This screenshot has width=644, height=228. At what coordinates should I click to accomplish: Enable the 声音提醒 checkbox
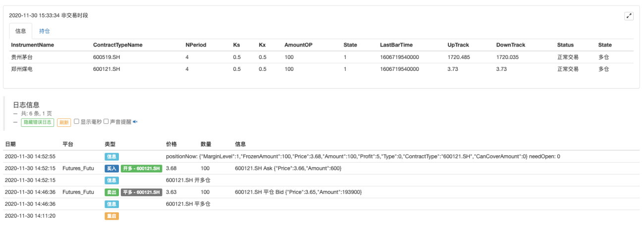click(x=106, y=121)
